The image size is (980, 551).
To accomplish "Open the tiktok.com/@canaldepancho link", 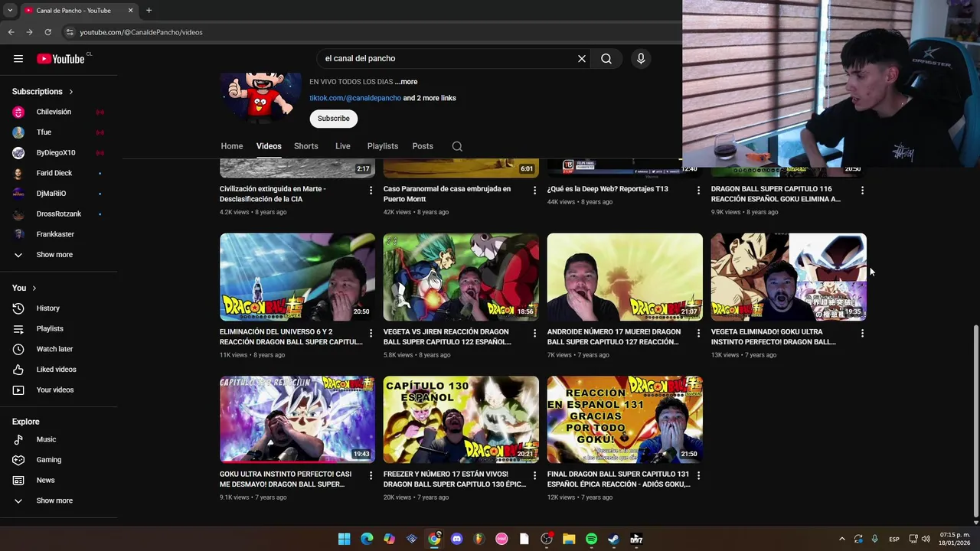I will pos(355,98).
